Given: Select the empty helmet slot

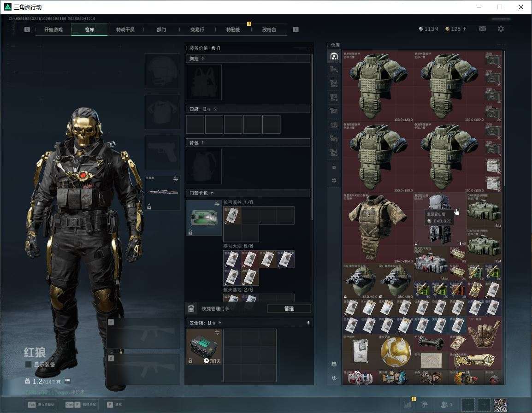Looking at the screenshot, I should pyautogui.click(x=163, y=71).
